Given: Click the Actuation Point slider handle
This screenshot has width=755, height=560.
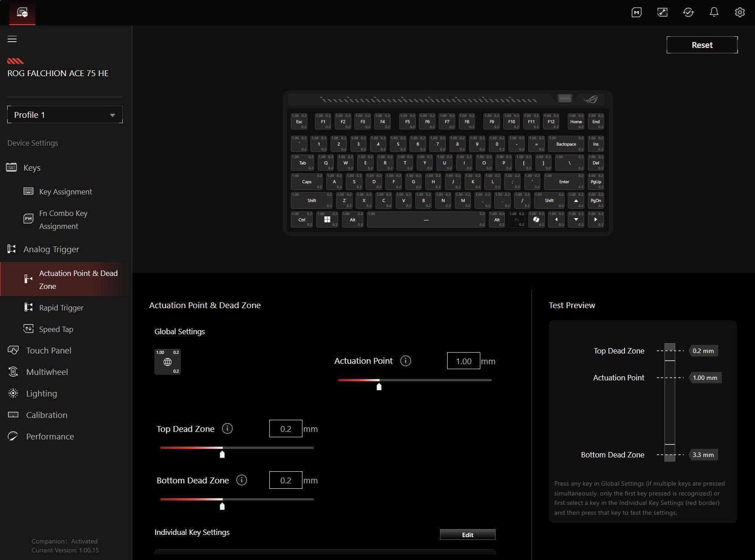Looking at the screenshot, I should 379,387.
